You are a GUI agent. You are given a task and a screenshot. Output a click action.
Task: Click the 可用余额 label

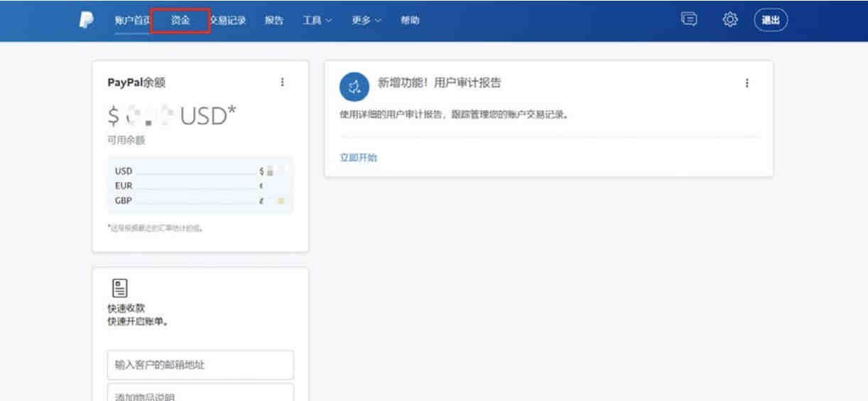(x=126, y=141)
